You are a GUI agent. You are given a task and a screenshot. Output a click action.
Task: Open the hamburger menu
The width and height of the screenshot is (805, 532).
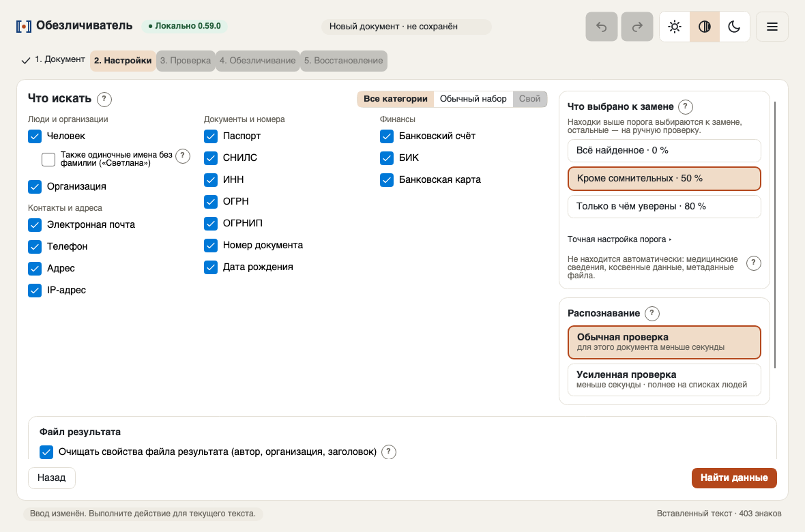point(772,27)
